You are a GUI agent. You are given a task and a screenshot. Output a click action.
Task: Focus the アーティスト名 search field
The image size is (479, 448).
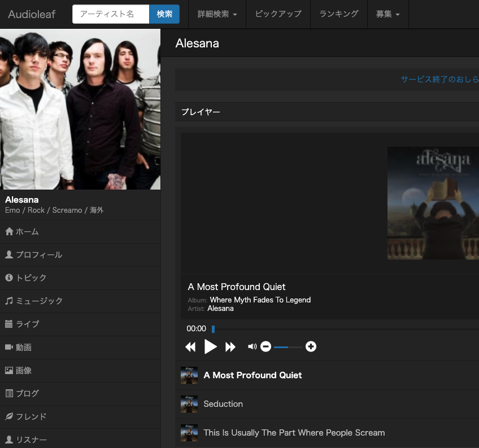(x=111, y=14)
